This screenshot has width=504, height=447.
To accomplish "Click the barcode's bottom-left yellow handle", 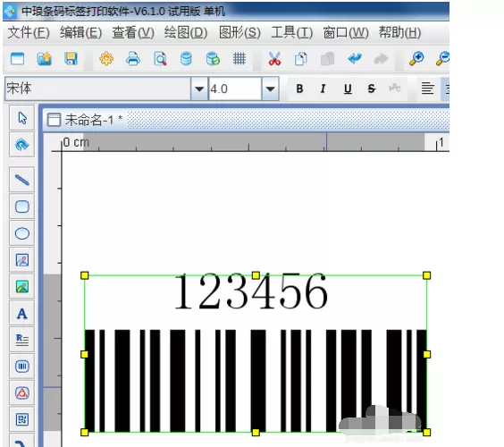I will pos(85,432).
